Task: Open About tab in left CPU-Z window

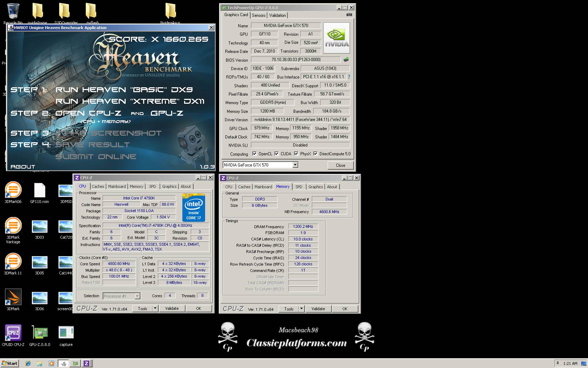Action: coord(186,186)
